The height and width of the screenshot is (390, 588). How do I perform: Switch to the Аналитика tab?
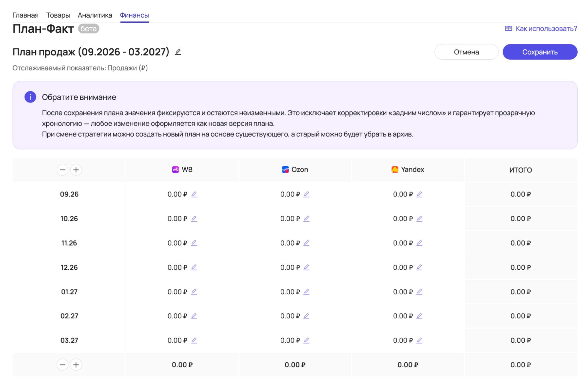click(95, 15)
